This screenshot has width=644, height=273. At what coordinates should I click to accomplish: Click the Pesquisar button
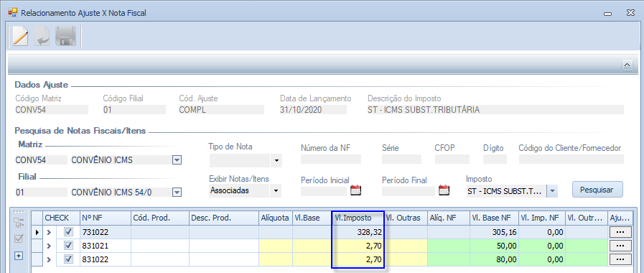(x=597, y=190)
